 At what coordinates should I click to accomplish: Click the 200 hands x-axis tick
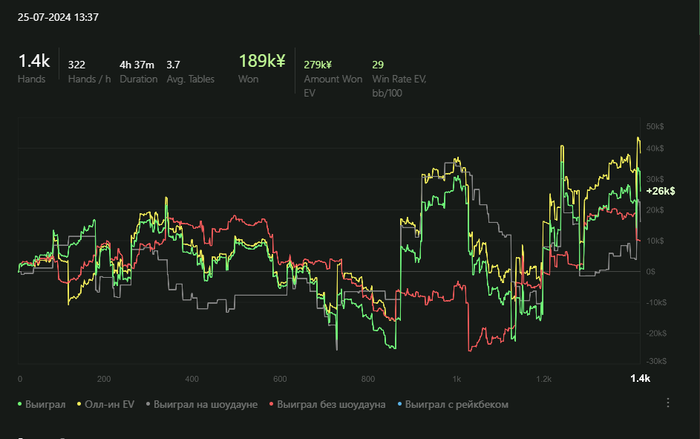(104, 379)
